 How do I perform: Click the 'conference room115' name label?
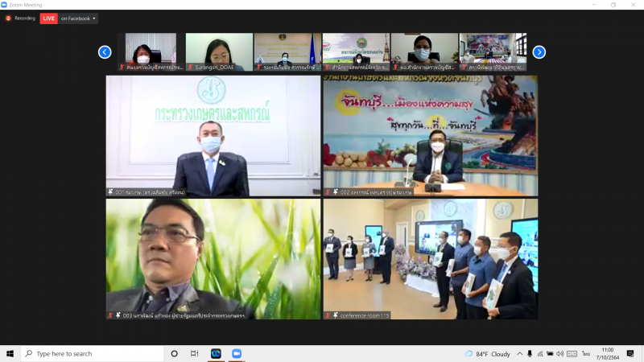point(365,315)
